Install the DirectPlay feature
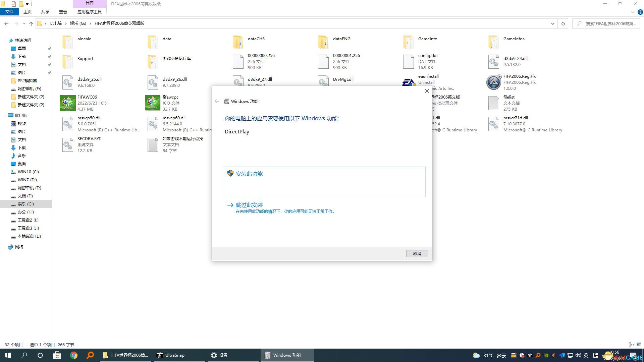This screenshot has width=644, height=362. tap(325, 181)
